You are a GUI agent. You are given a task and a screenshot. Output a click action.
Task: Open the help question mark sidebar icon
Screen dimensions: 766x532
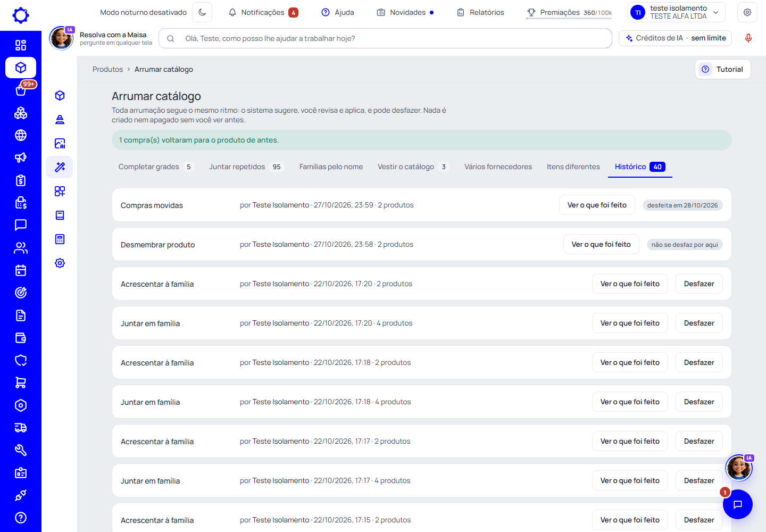[21, 518]
